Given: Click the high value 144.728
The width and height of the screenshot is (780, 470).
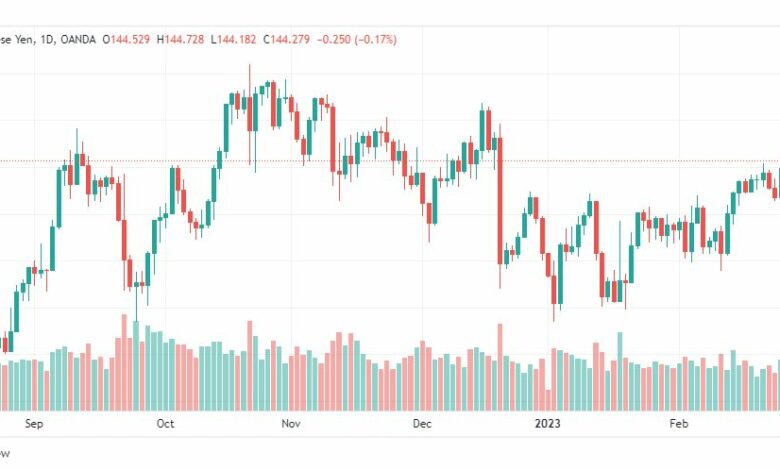Looking at the screenshot, I should [184, 39].
